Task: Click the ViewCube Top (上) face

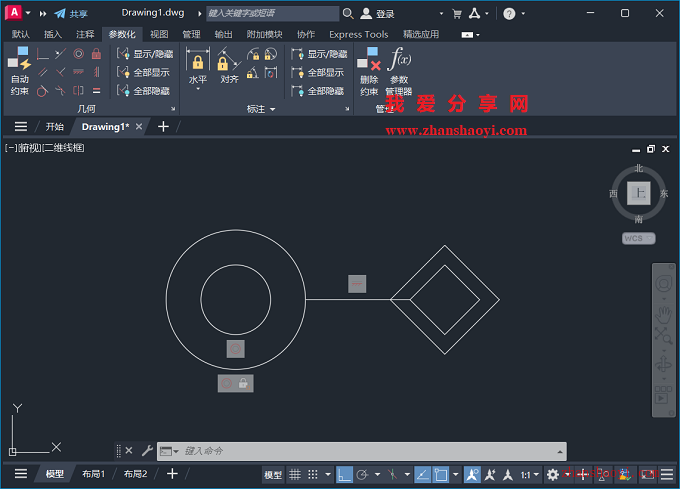Action: (638, 193)
